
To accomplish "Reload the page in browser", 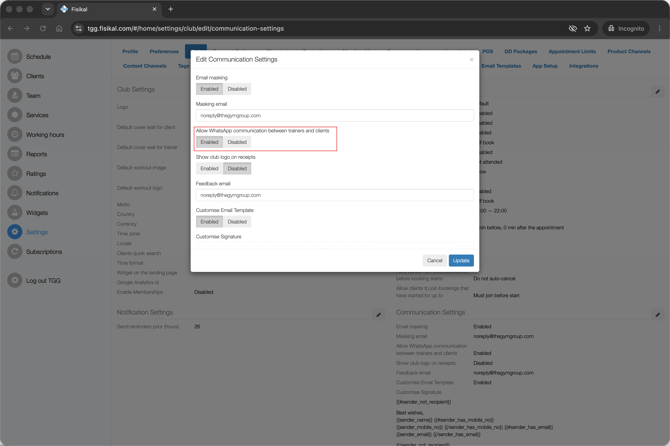I will pos(43,28).
